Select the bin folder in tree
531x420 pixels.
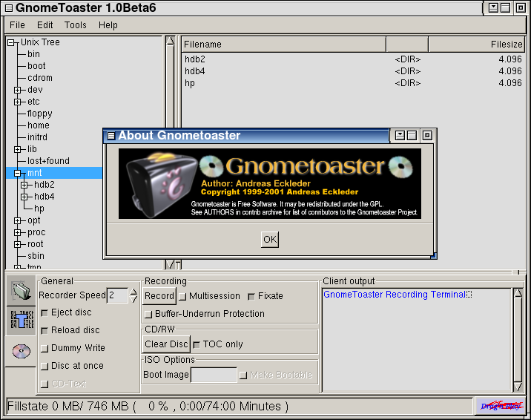(33, 54)
